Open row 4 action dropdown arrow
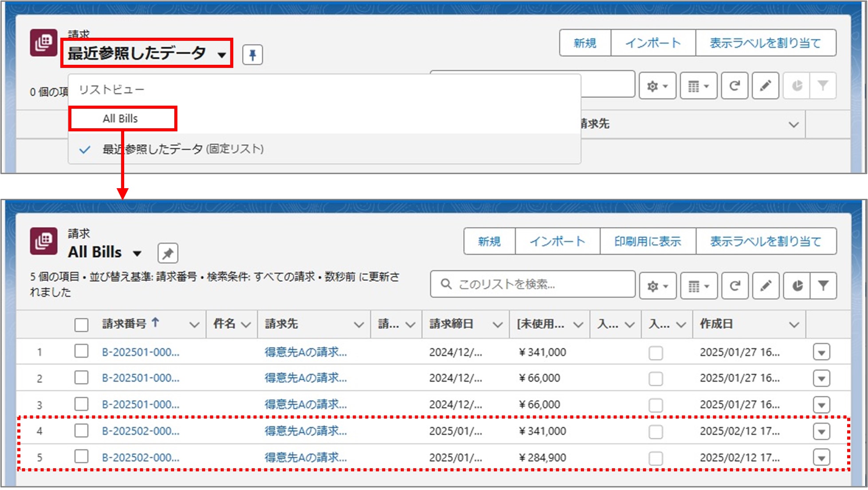The image size is (868, 490). click(821, 431)
